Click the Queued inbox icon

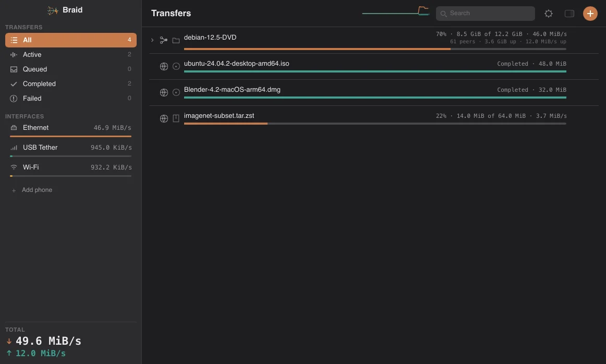(14, 69)
